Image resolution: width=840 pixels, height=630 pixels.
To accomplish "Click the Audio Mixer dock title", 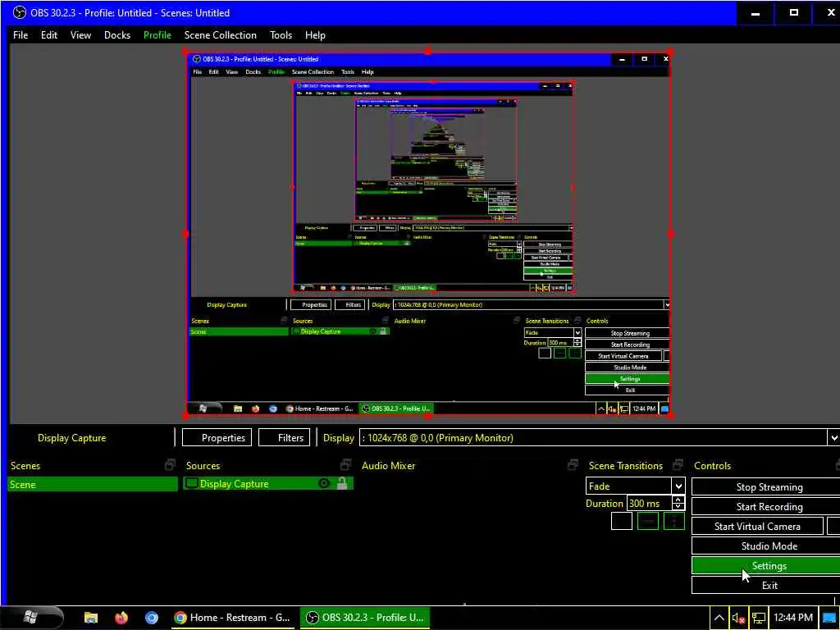I will click(x=388, y=466).
